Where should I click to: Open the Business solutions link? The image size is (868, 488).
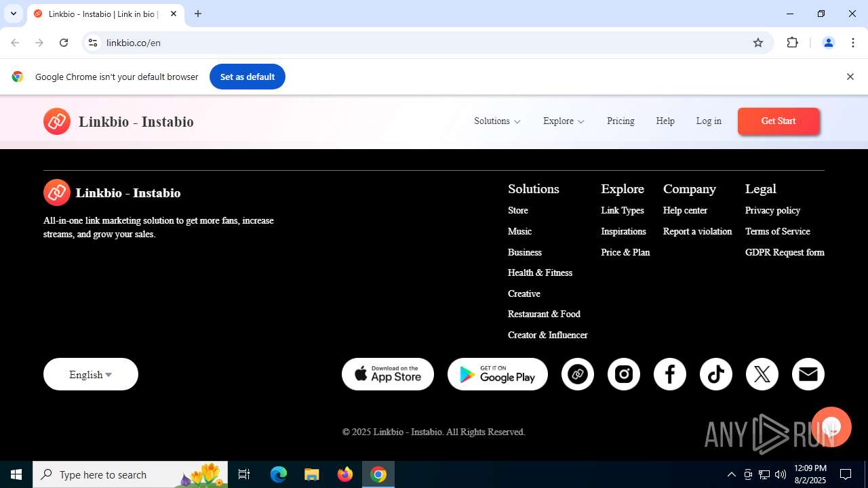click(525, 252)
